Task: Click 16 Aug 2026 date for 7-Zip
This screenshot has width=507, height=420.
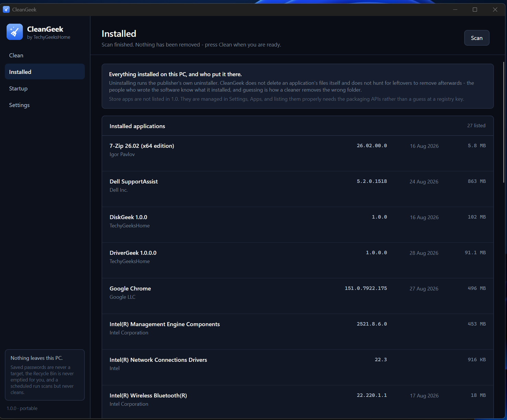Action: point(424,146)
